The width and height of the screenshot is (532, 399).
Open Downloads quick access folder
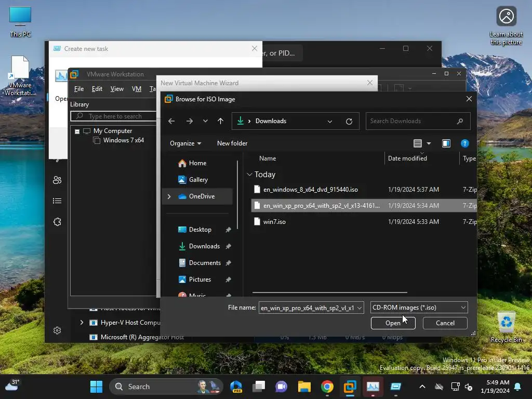click(x=204, y=246)
